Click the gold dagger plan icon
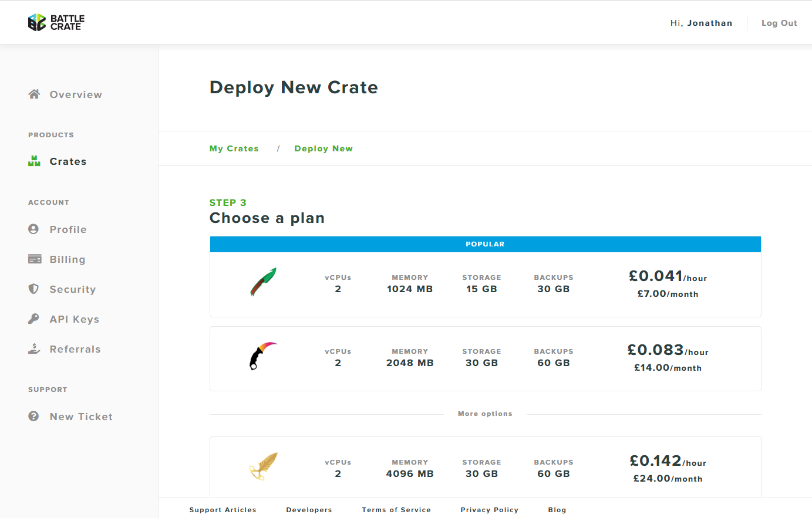 tap(263, 466)
